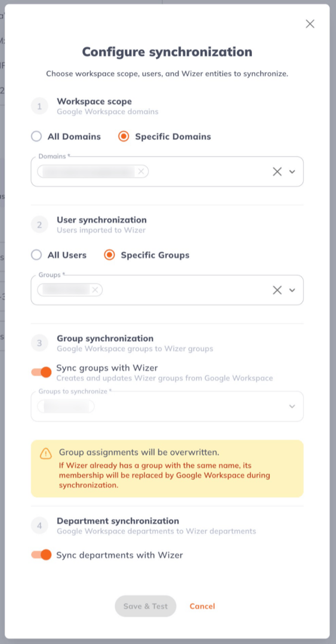Clear all selected groups
The width and height of the screenshot is (336, 644).
[x=278, y=290]
